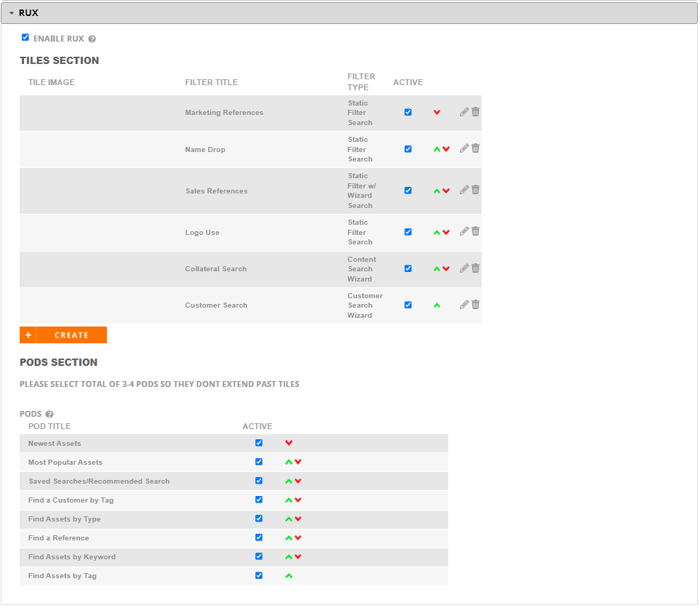Move Saved Searches/Recommended Search pod up
Image resolution: width=700 pixels, height=608 pixels.
289,481
